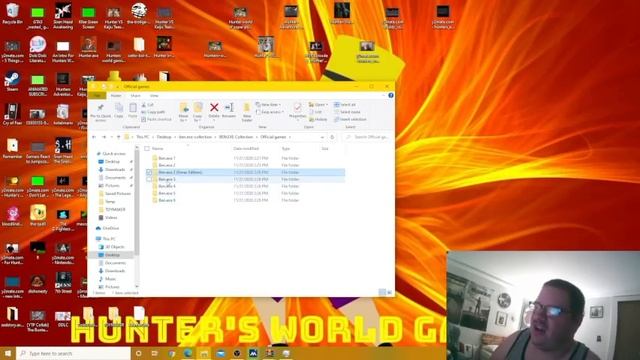Select the TOYMAKER folder in Quick access

tap(112, 209)
